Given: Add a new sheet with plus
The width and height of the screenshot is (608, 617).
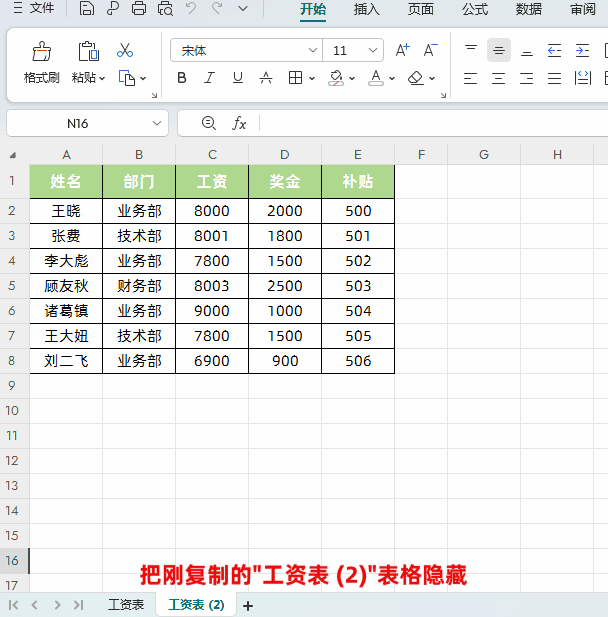Looking at the screenshot, I should coord(248,606).
